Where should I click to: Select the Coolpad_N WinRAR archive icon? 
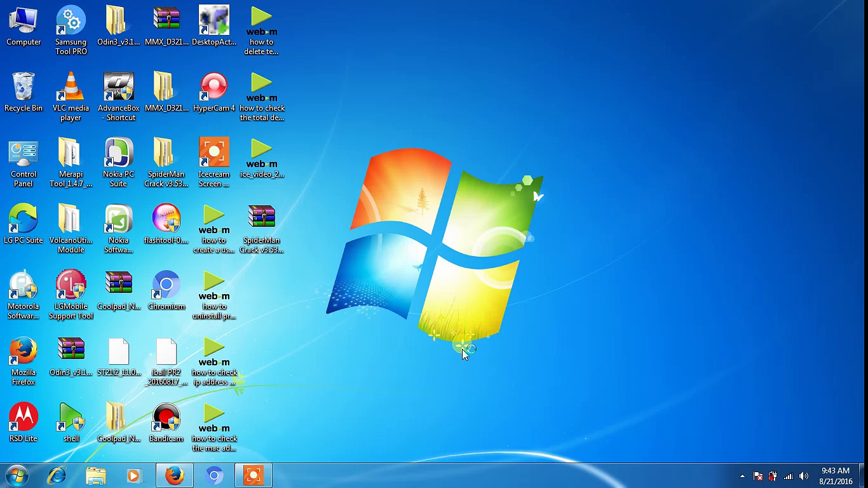[119, 291]
